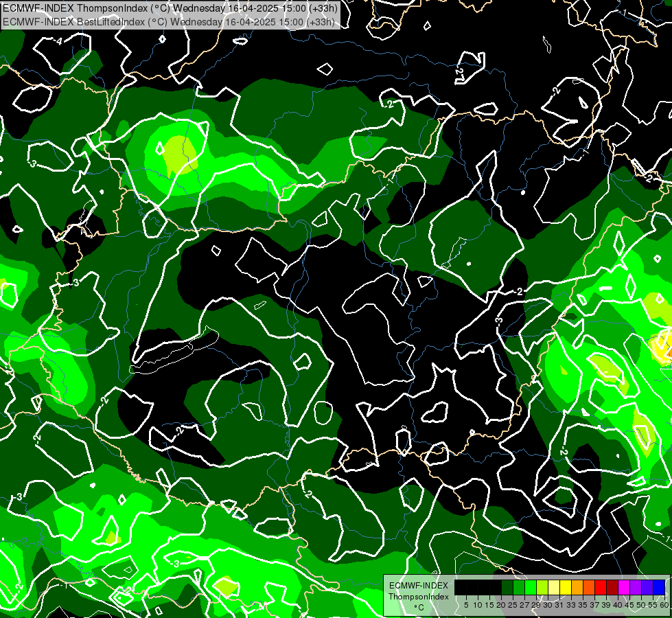The image size is (672, 618).
Task: Click legend tick value '30'
Action: pyautogui.click(x=548, y=605)
